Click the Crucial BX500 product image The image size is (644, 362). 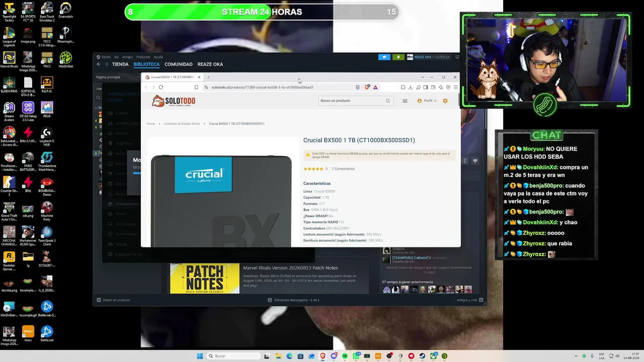tap(221, 200)
